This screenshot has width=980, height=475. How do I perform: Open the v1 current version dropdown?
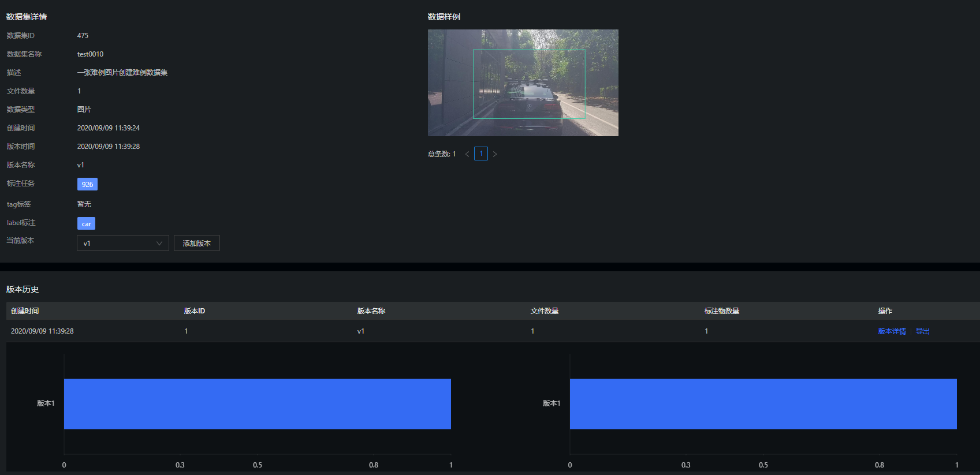click(x=123, y=243)
